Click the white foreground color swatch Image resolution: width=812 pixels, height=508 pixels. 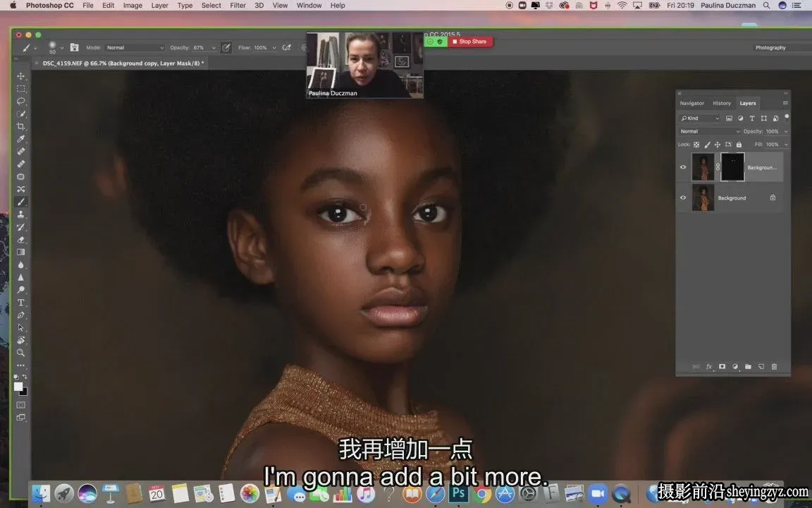click(18, 386)
